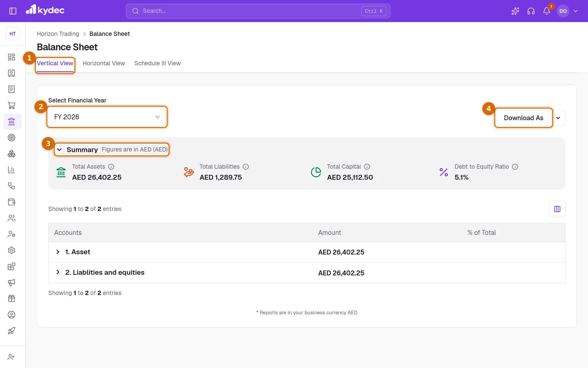
Task: Open the shopping cart icon in sidebar
Action: pos(11,105)
